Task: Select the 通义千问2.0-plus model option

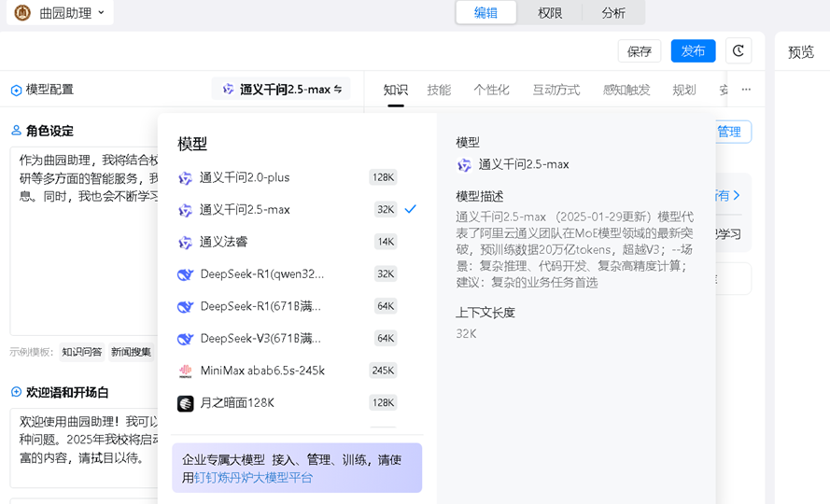Action: (x=245, y=177)
